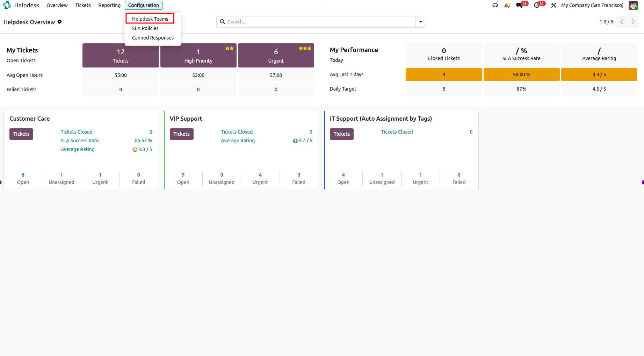Expand the search options dropdown arrow

pyautogui.click(x=421, y=22)
